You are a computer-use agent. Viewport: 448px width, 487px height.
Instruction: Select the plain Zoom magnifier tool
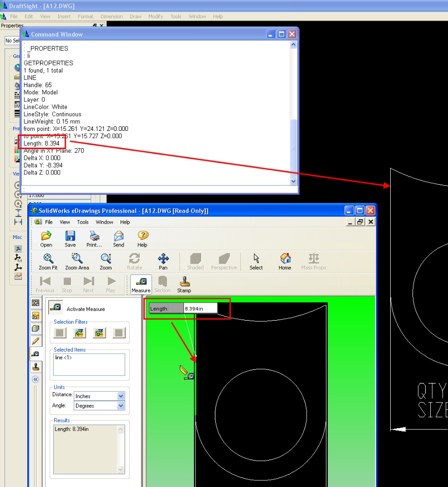point(106,262)
